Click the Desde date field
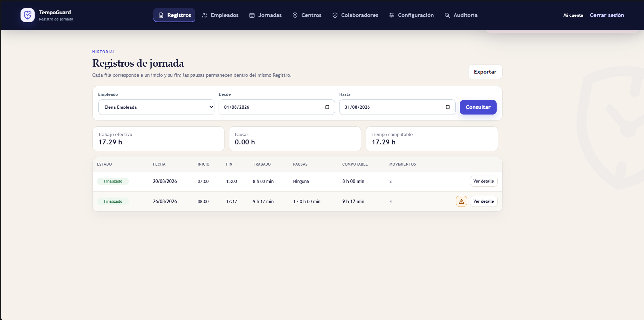The height and width of the screenshot is (320, 644). pos(277,107)
